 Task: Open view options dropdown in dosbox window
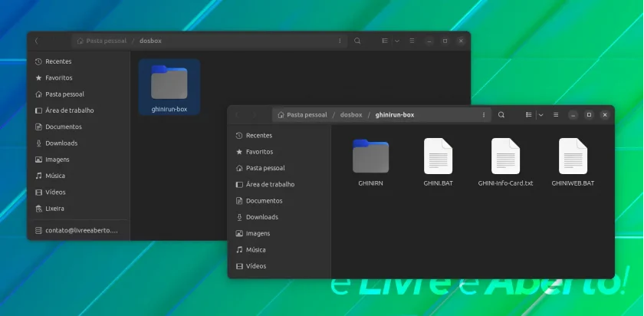point(397,41)
